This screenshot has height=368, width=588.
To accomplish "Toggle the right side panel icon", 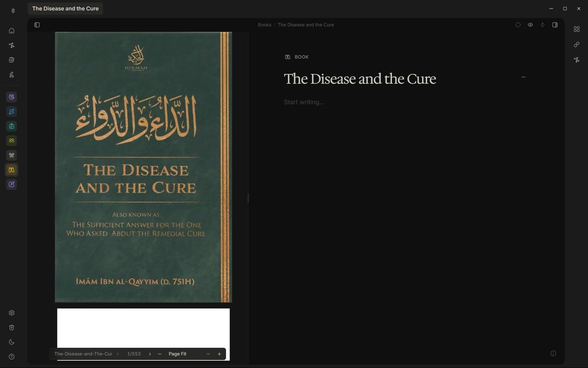I will pyautogui.click(x=555, y=25).
